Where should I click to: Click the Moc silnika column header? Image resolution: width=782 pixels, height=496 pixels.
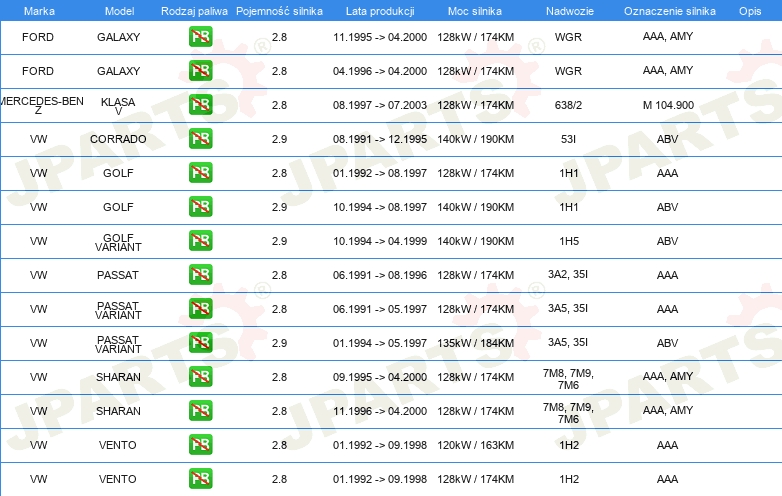pyautogui.click(x=475, y=11)
